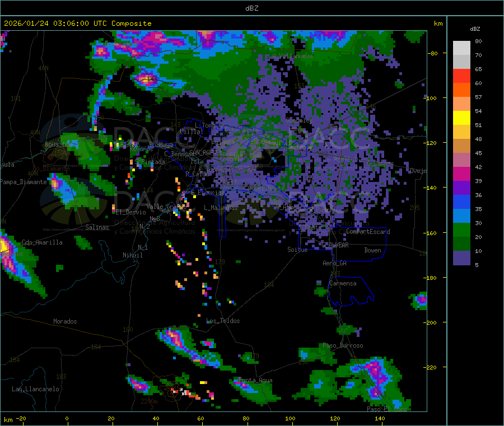Click the Cda_Amarilla map label
This screenshot has height=426, width=504.
42,242
